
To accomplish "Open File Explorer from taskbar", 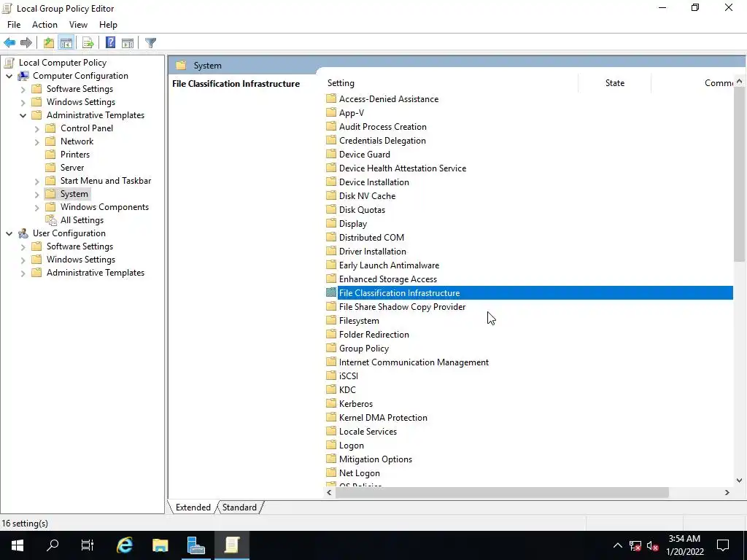I will click(160, 545).
